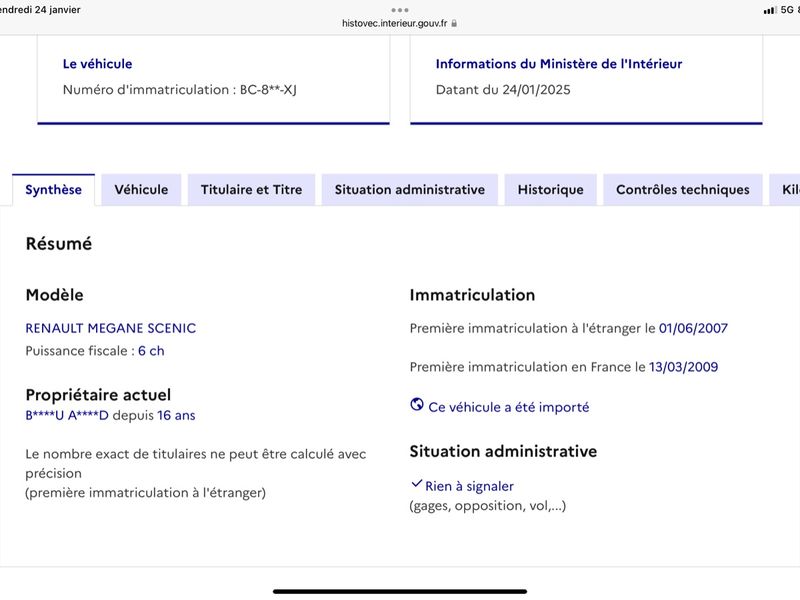Click bold 'Situation administrative' summary heading

click(503, 451)
